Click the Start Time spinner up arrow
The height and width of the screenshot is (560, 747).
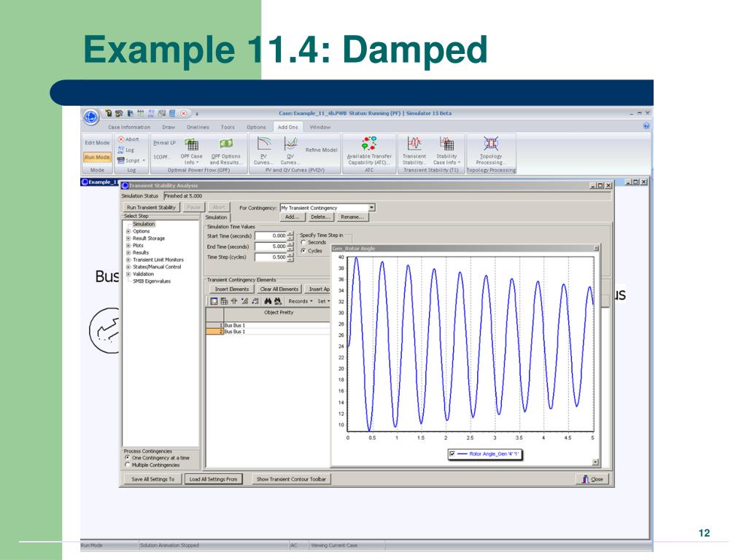(290, 233)
